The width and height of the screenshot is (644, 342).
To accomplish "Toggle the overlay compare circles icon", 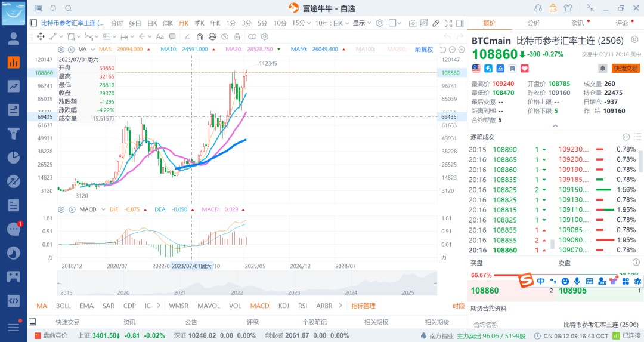I will [252, 36].
